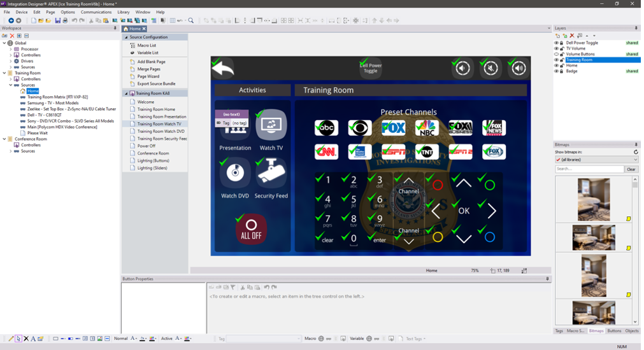This screenshot has height=350, width=644.
Task: Click the red X delete layer icon
Action: pos(572,36)
